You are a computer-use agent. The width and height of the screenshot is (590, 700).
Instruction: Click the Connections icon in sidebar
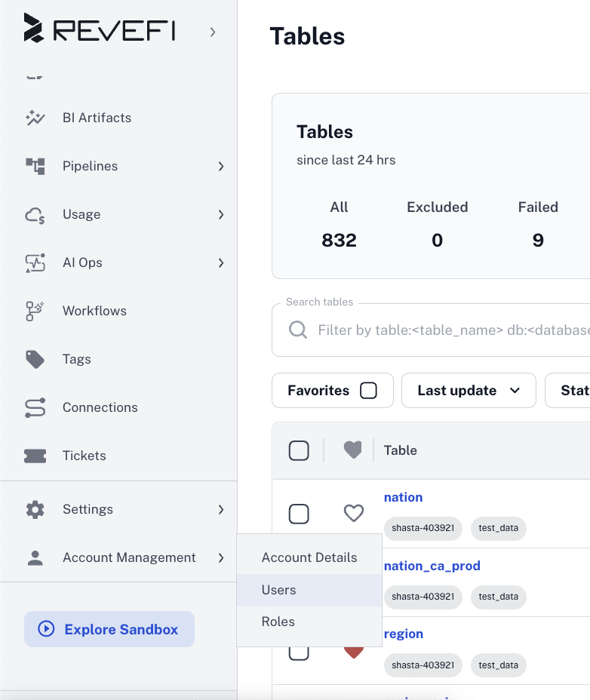35,407
